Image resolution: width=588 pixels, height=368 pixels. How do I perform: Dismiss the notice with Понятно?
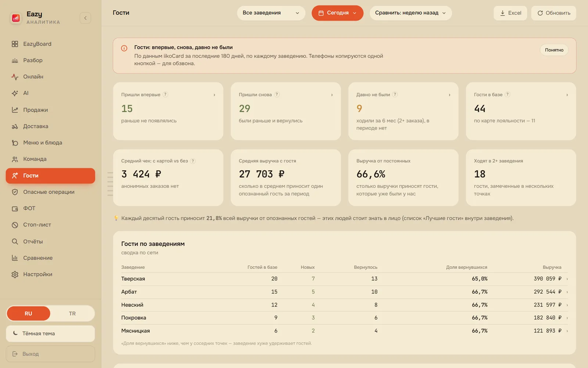click(554, 50)
